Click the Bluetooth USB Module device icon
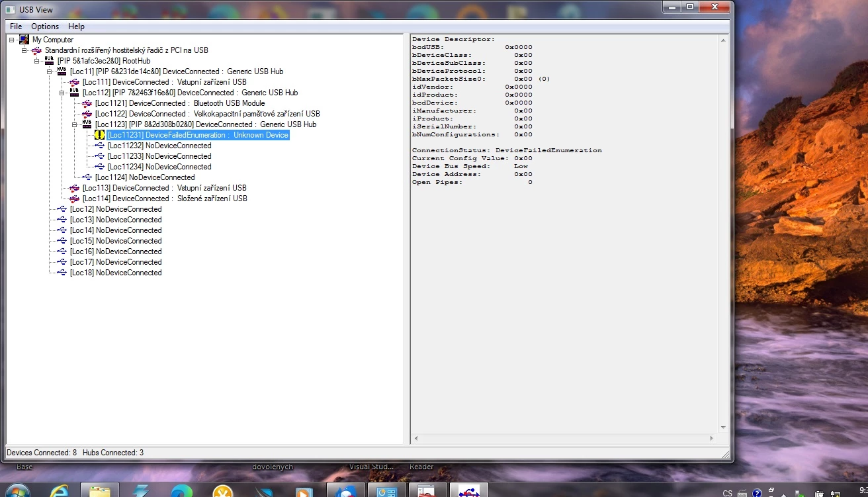 (x=87, y=103)
